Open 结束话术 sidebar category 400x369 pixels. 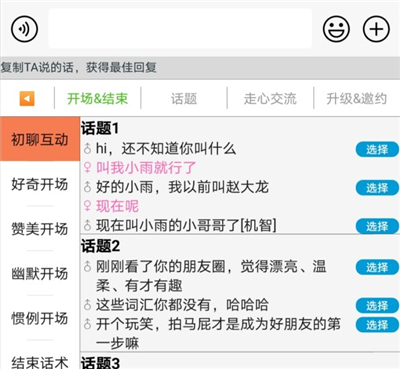coord(40,362)
